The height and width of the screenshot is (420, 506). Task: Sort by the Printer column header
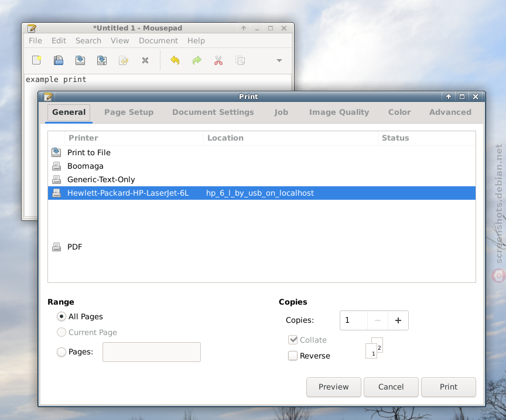tap(134, 138)
